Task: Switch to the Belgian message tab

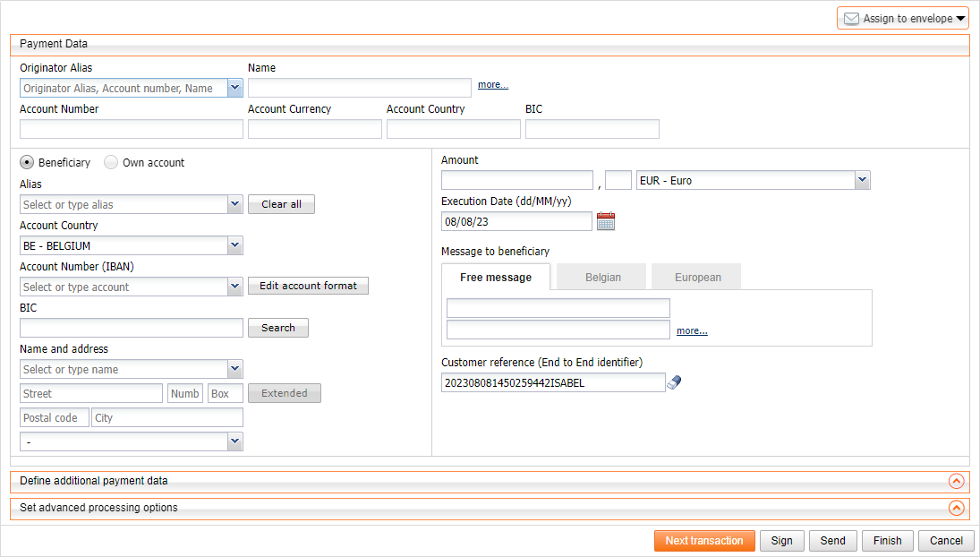Action: [x=602, y=278]
